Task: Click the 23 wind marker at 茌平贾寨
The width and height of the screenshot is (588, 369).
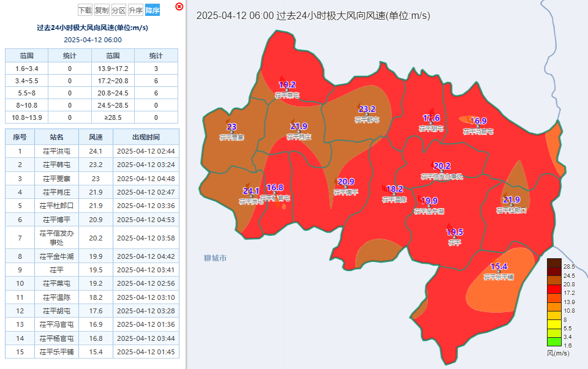Action: pos(232,127)
